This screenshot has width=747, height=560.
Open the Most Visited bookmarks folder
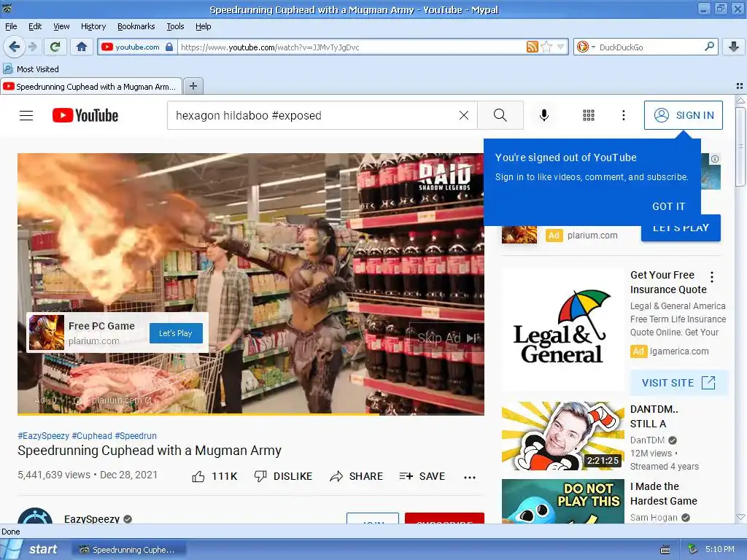coord(31,69)
